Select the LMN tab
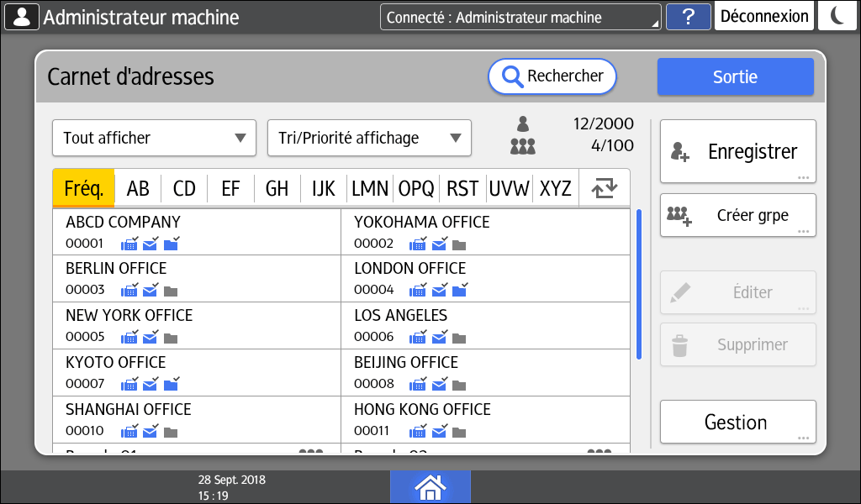 point(370,188)
